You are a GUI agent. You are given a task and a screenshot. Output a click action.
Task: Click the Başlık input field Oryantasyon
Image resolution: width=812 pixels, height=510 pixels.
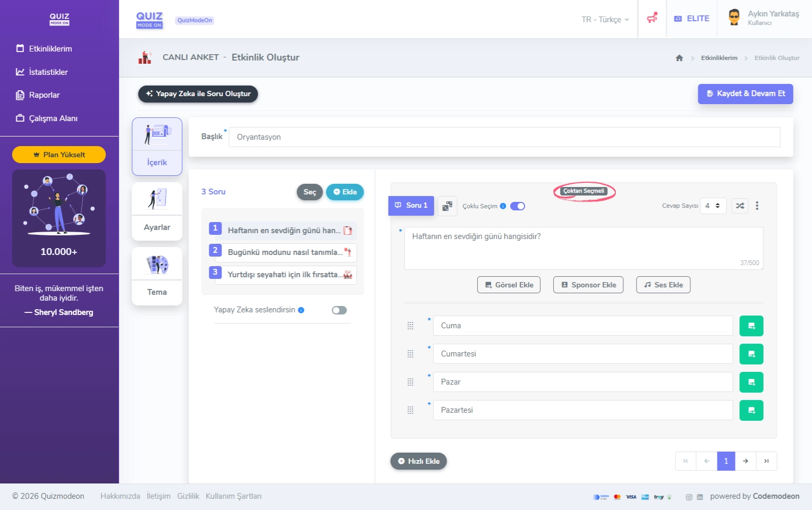[x=504, y=137]
